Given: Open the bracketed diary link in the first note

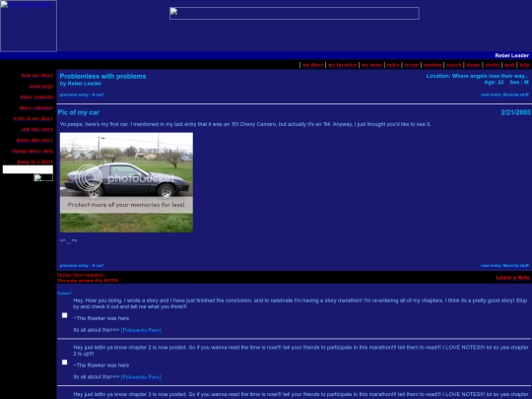Looking at the screenshot, I should tap(141, 330).
